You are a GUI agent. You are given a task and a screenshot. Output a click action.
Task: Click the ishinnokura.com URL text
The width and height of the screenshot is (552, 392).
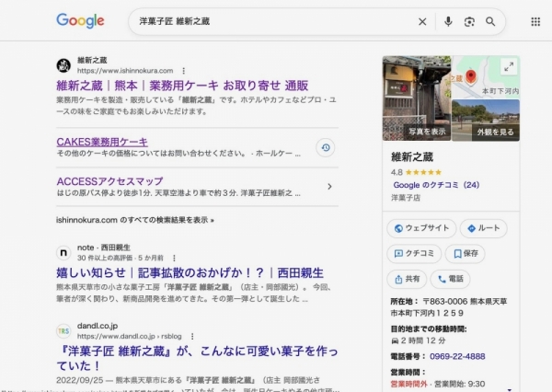[x=125, y=71]
